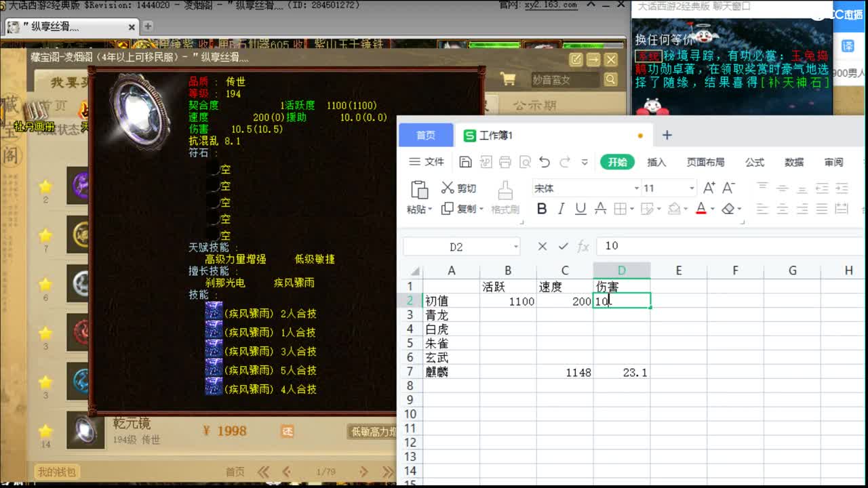Screen dimensions: 868x488
Task: Click the formula bar input showing 10
Action: pos(730,246)
